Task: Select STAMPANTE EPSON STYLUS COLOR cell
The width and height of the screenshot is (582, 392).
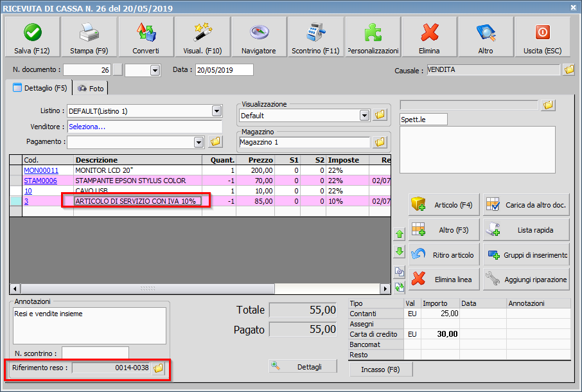Action: click(137, 181)
